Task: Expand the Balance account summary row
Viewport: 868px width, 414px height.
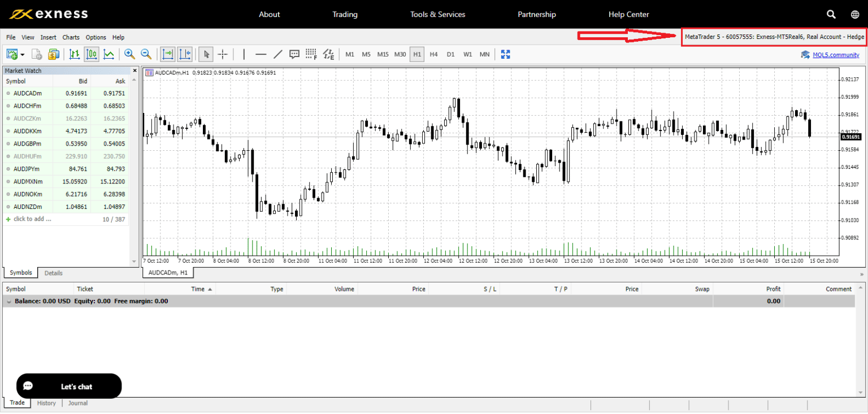Action: pos(9,301)
